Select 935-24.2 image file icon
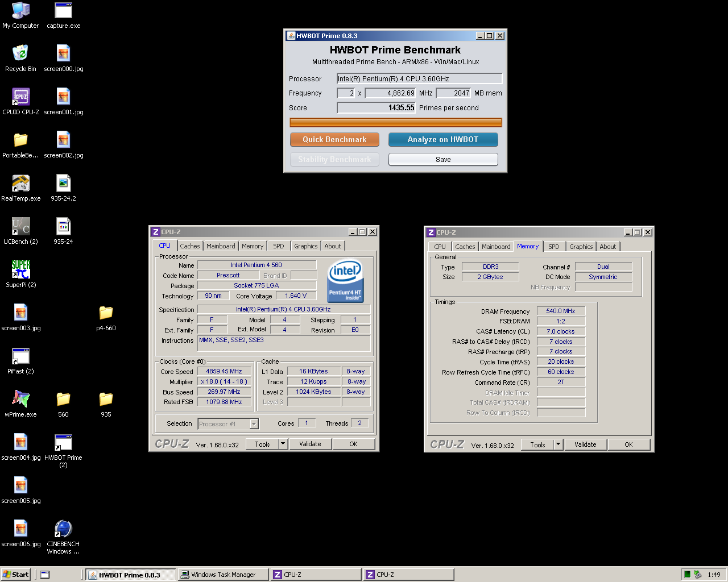Image resolution: width=728 pixels, height=582 pixels. coord(63,188)
